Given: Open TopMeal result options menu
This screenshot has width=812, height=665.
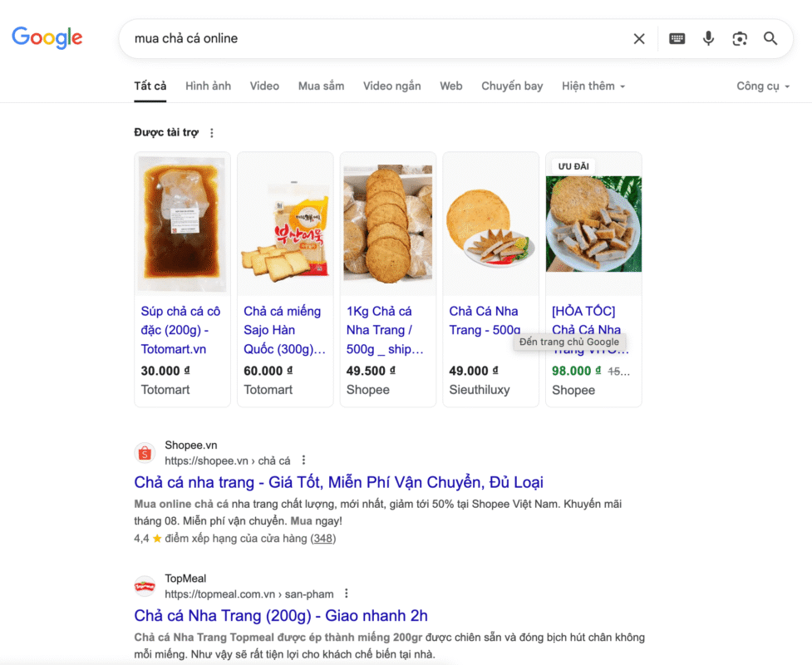Looking at the screenshot, I should (347, 594).
